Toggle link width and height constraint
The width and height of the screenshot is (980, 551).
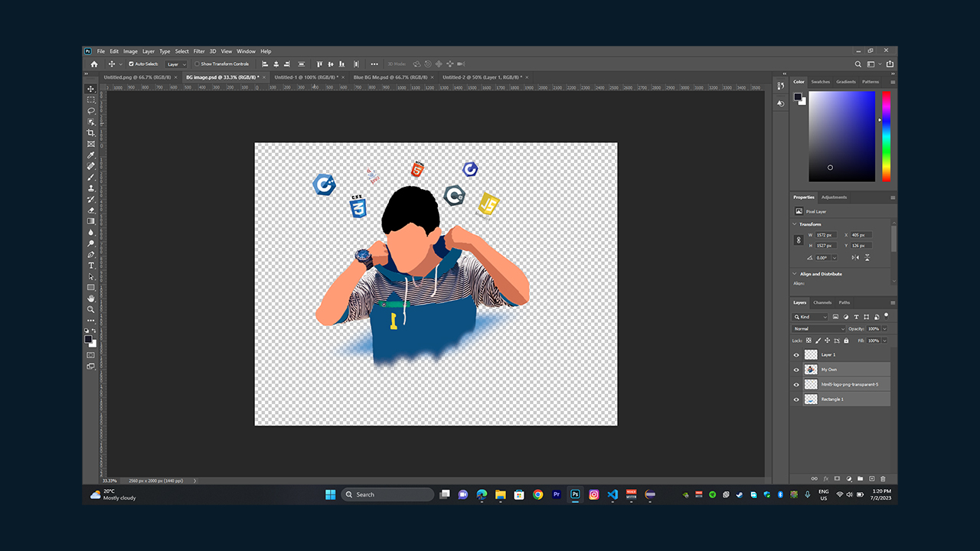click(799, 240)
